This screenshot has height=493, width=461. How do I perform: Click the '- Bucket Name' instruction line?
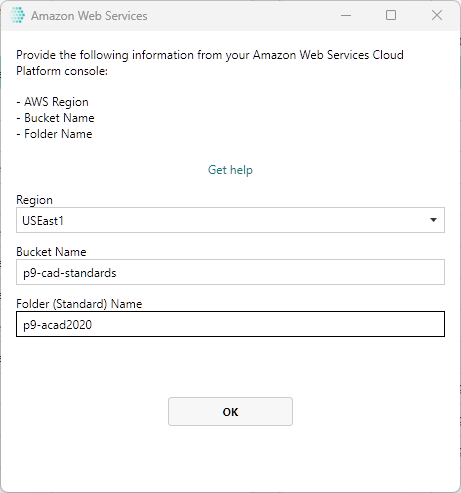(x=55, y=118)
